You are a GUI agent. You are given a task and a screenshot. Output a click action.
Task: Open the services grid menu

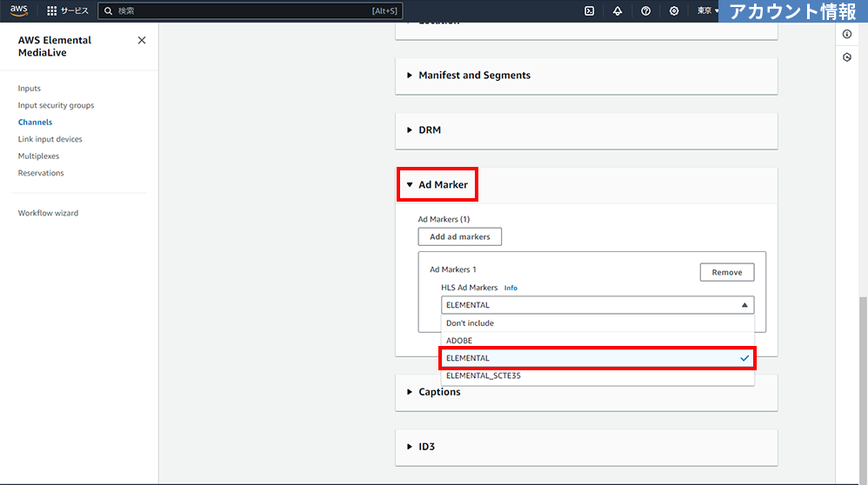pos(67,10)
